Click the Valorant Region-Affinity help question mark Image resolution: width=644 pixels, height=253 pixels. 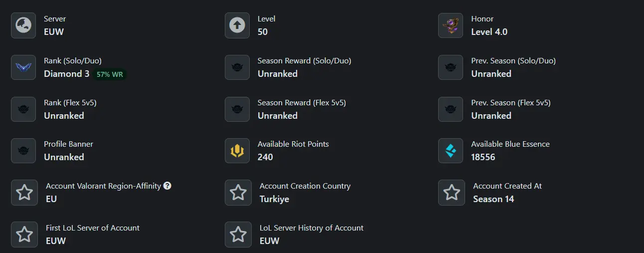click(167, 186)
